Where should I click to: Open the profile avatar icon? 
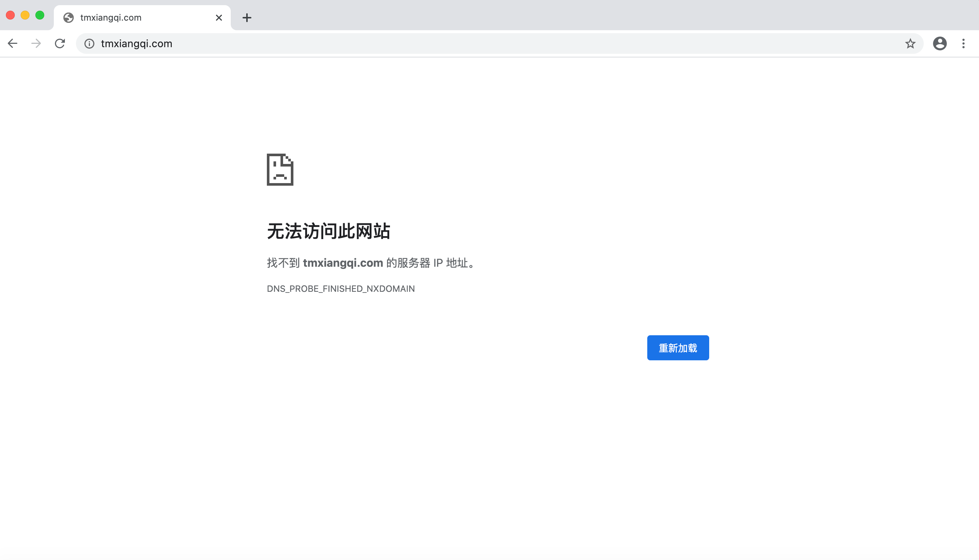940,43
